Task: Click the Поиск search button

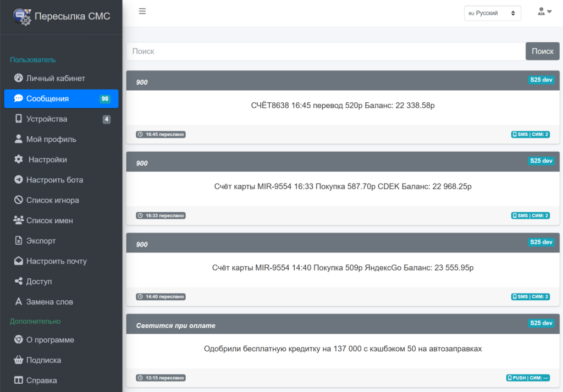Action: coord(542,51)
